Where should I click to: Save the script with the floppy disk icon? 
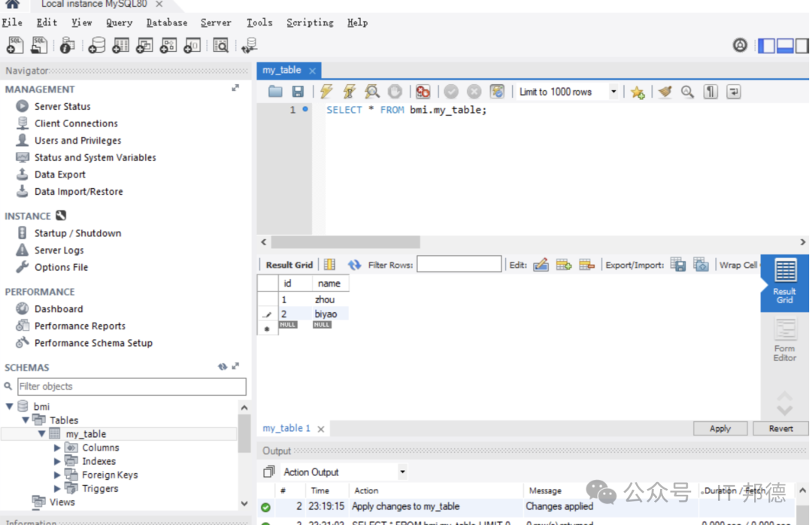[298, 92]
